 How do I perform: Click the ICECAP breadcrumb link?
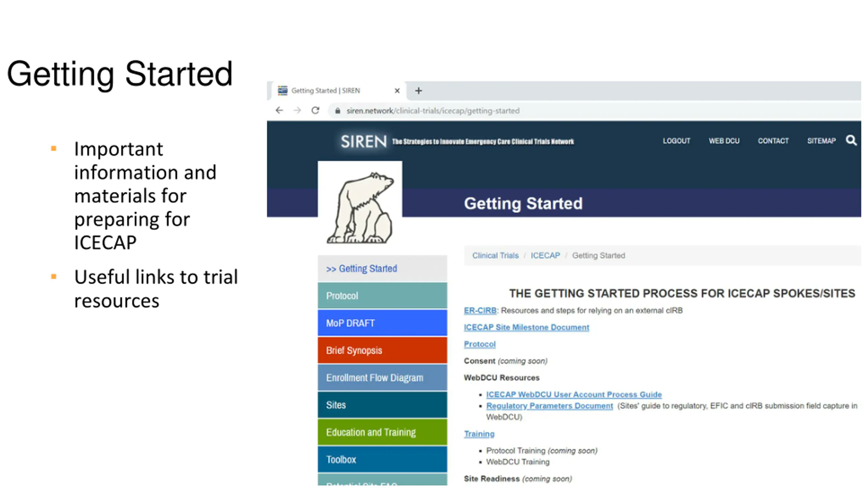(x=545, y=256)
